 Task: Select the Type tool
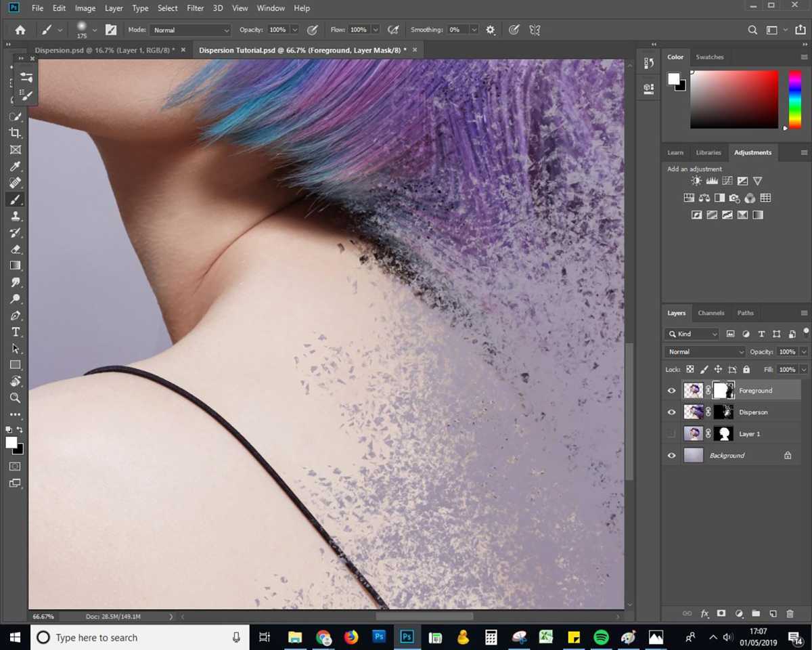(15, 332)
